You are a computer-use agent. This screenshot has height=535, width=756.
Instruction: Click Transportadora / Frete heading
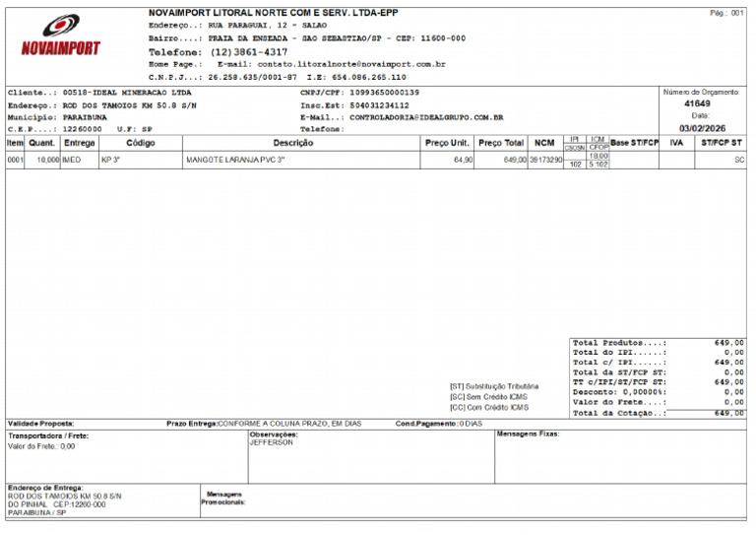click(x=48, y=435)
